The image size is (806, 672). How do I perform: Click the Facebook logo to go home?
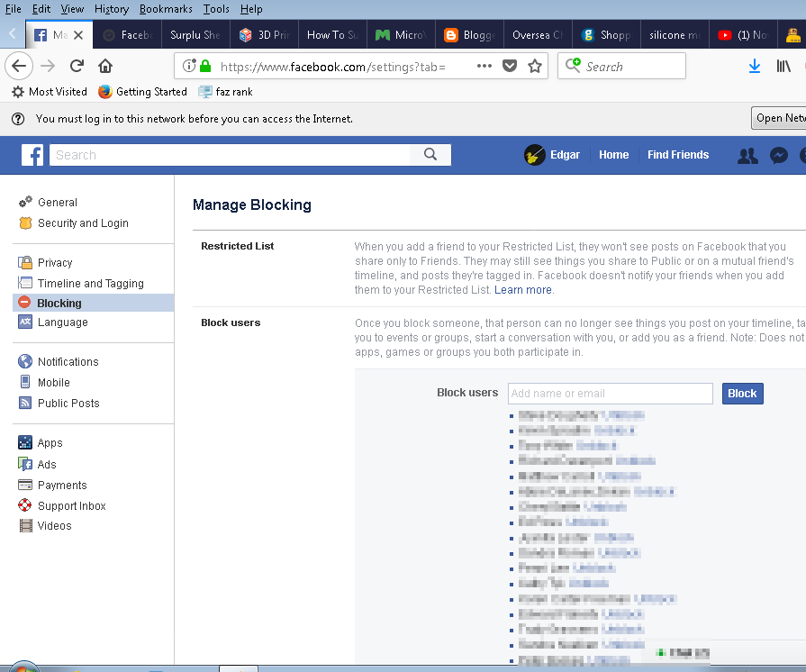32,155
